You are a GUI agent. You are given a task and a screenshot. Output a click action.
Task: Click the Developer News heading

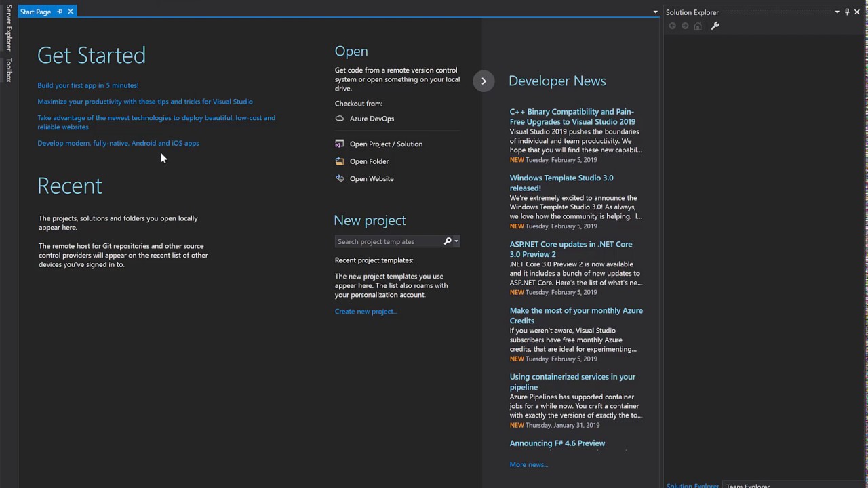[557, 81]
